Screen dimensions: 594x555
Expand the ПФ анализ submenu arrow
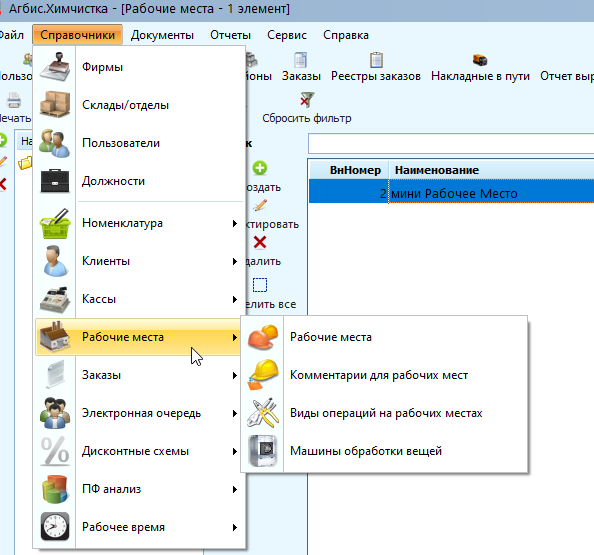[235, 489]
